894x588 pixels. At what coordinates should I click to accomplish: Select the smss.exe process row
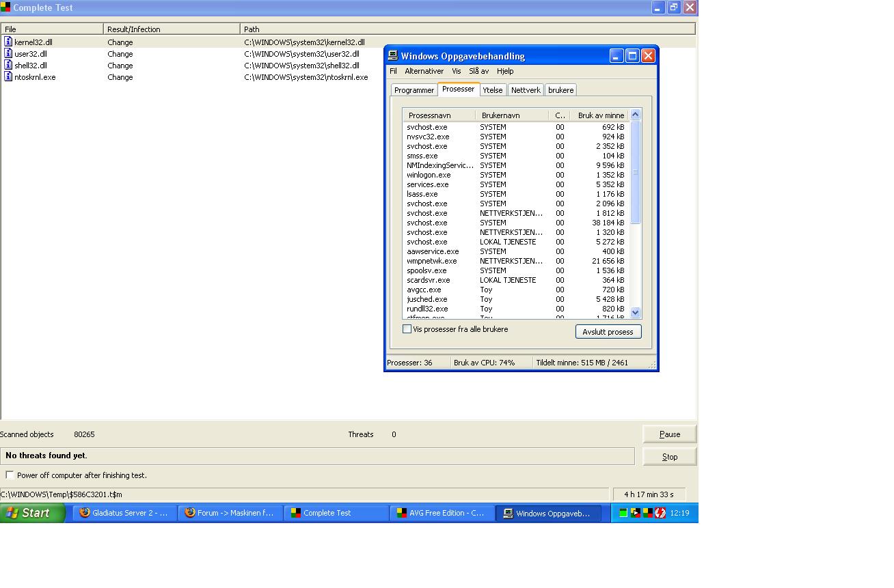[x=515, y=156]
